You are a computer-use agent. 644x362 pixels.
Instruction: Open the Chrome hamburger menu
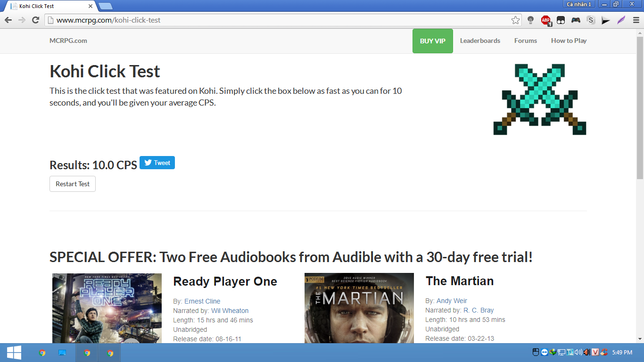(636, 20)
